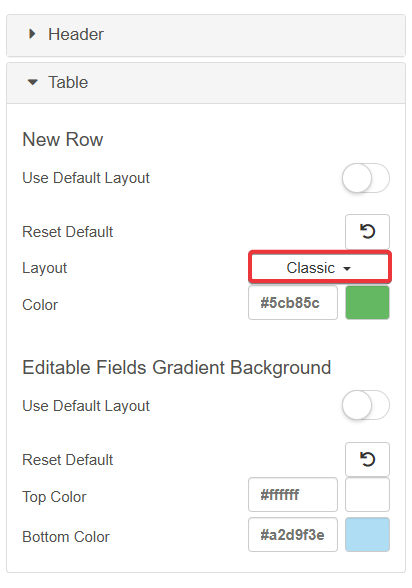Image resolution: width=412 pixels, height=588 pixels.
Task: Expand the Header section triangle
Action: [x=32, y=34]
